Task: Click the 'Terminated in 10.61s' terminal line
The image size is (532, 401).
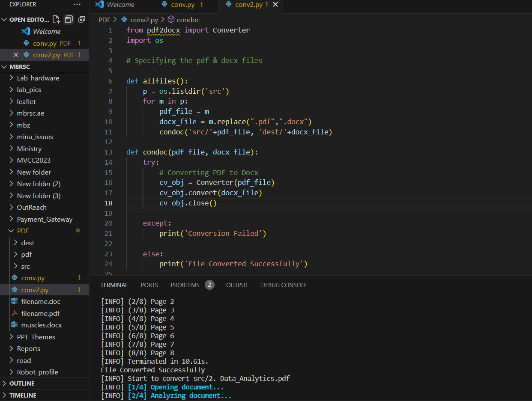Action: click(x=155, y=362)
